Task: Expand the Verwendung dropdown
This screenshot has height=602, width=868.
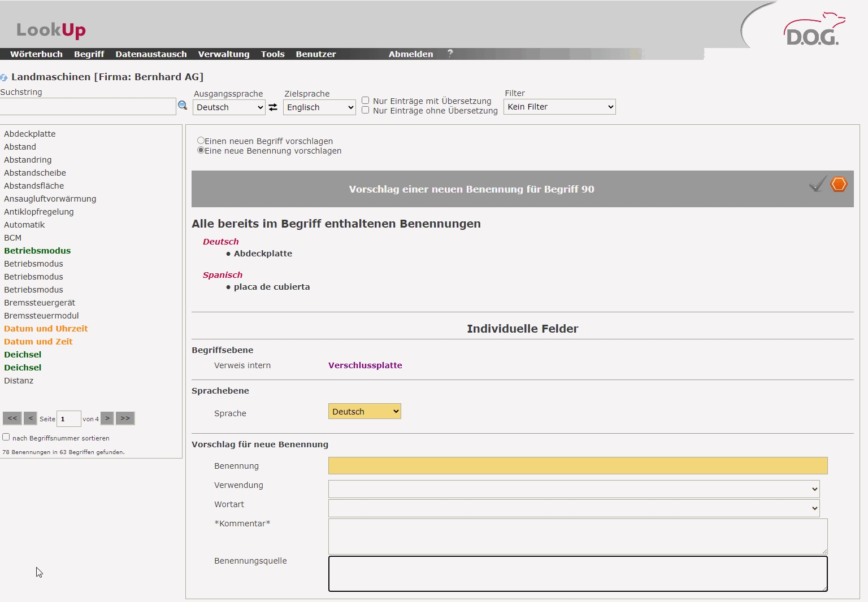Action: [x=574, y=489]
